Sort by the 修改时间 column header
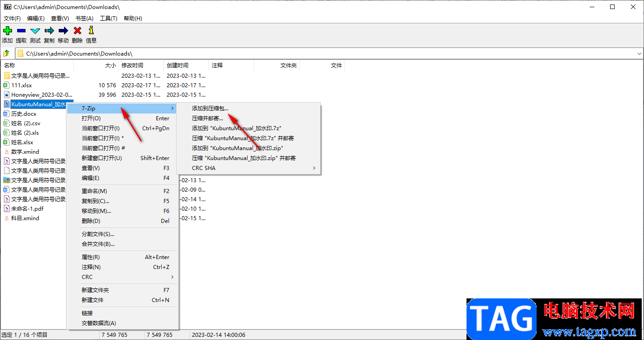Viewport: 644px width, 340px height. click(141, 66)
